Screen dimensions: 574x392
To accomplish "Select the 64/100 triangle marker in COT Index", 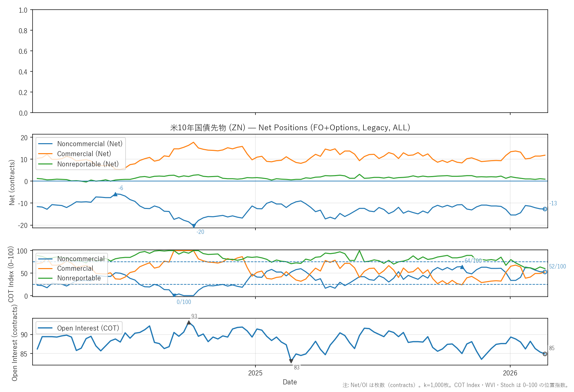I will (x=462, y=267).
